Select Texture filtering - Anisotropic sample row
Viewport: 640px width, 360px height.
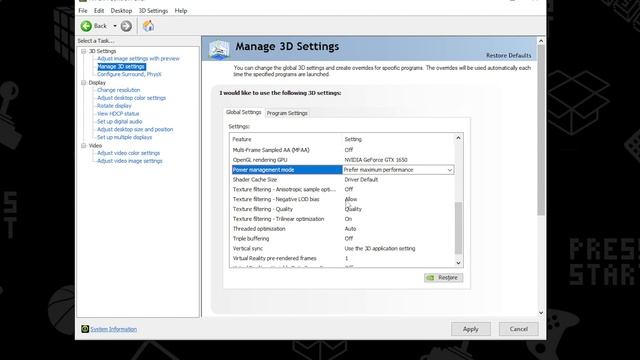[343, 189]
